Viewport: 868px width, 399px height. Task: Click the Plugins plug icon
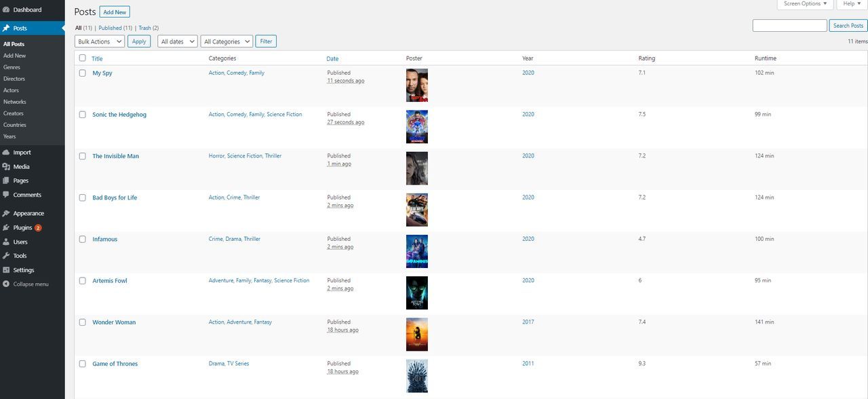point(6,228)
